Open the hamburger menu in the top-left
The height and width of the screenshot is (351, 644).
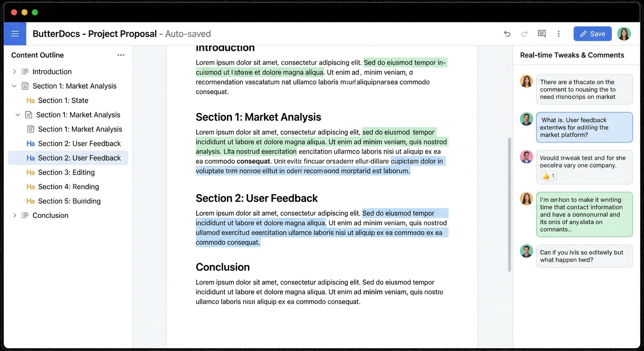(15, 33)
